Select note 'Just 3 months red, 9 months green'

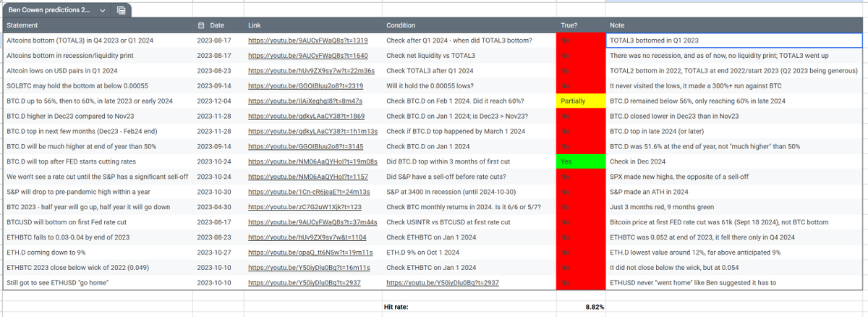click(x=736, y=207)
